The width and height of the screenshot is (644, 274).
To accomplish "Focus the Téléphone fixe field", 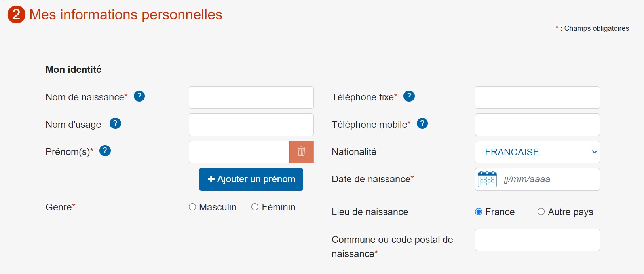I will tap(537, 97).
